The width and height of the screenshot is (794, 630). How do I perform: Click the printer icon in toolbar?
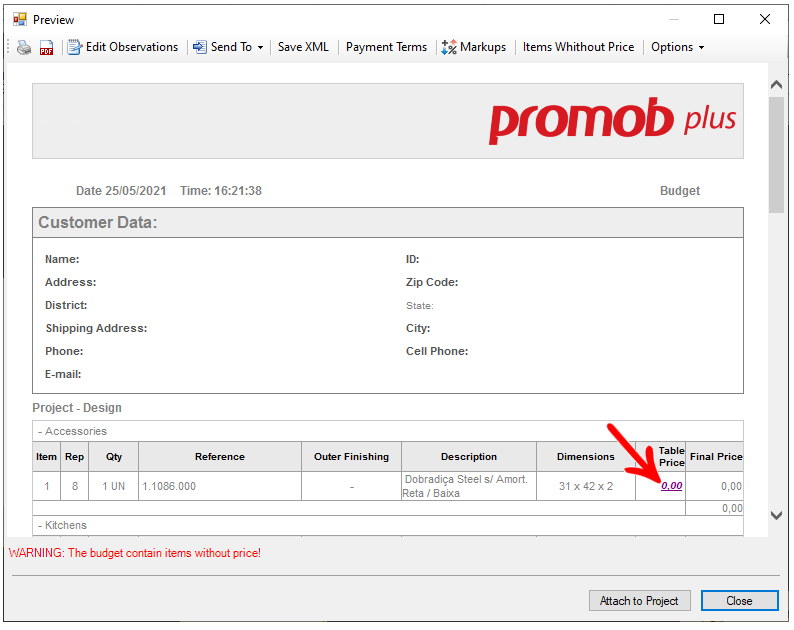[24, 48]
